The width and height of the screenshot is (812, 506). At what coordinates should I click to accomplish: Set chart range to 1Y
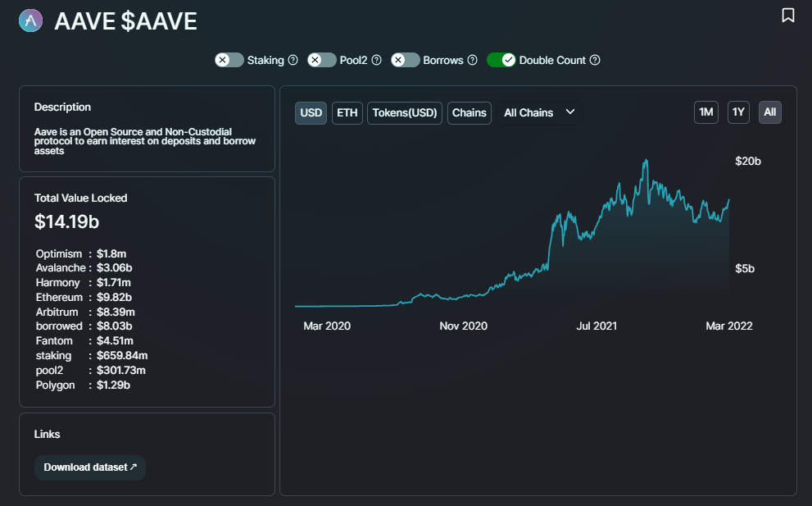(x=738, y=112)
